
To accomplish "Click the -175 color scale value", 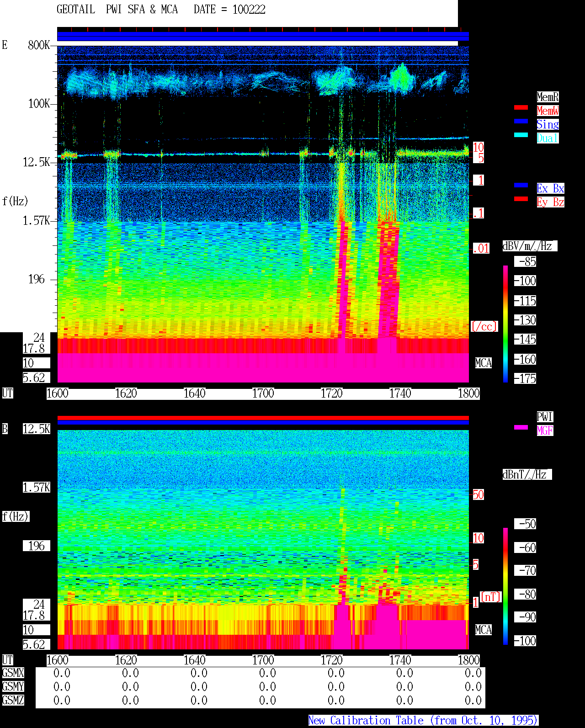I will click(525, 378).
